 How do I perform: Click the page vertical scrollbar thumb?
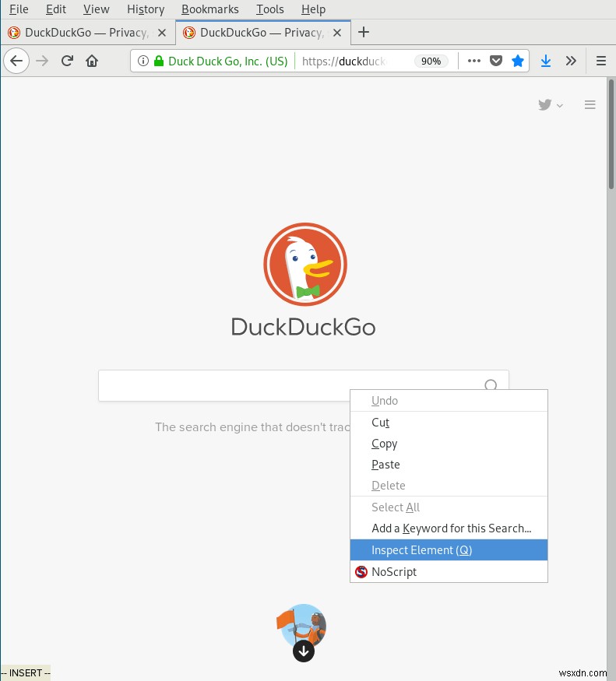pos(611,134)
